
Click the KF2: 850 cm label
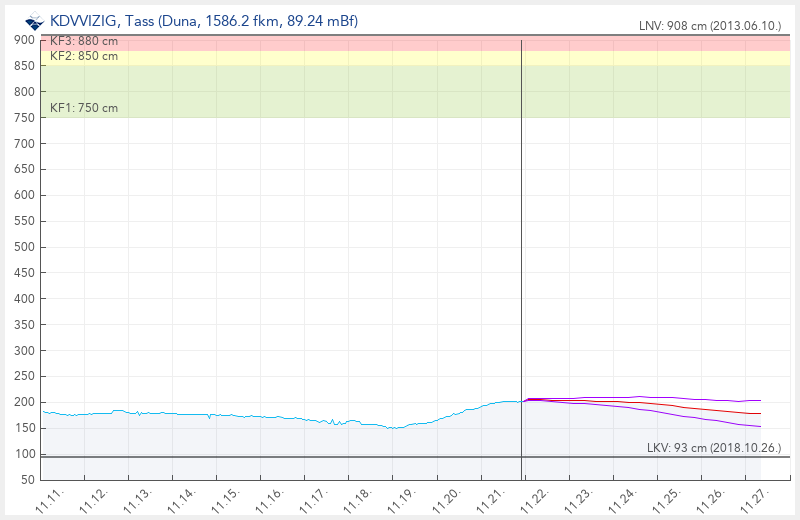click(83, 57)
